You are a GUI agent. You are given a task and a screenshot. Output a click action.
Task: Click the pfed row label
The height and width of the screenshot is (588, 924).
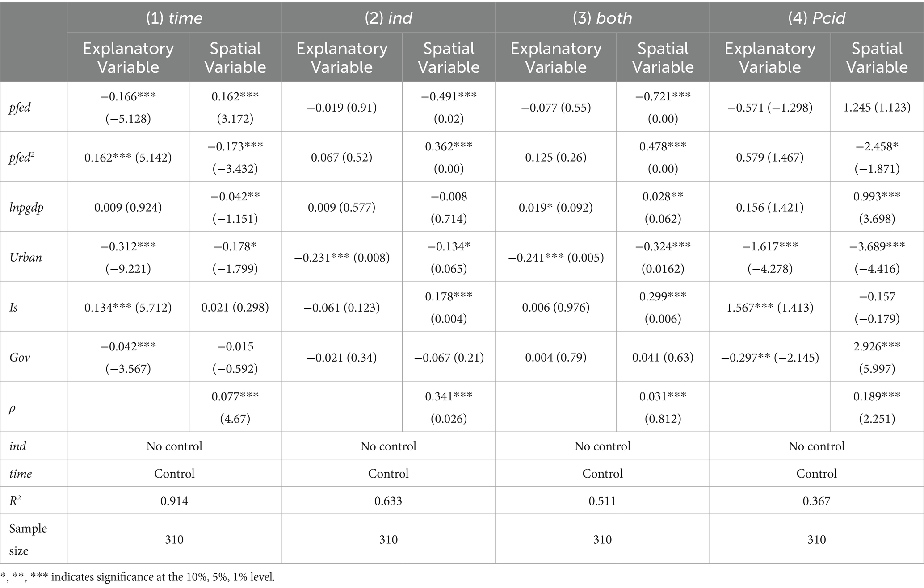[x=20, y=108]
